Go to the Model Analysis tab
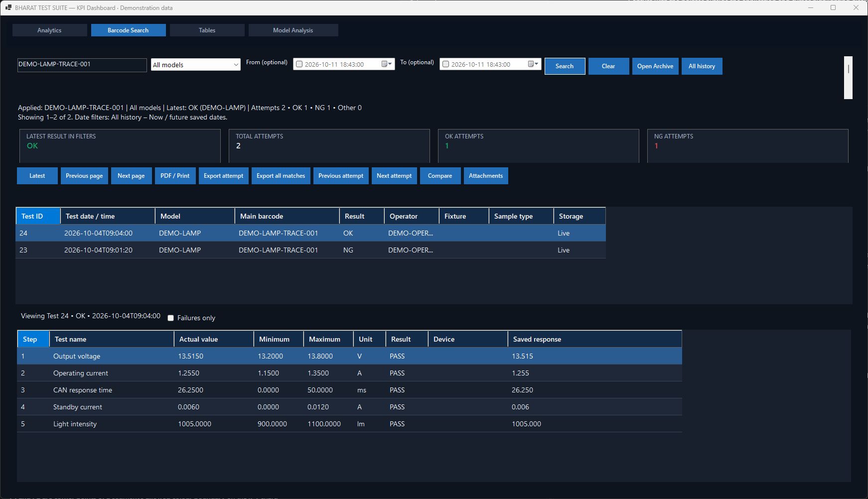Screen dimensions: 868x499 (x=293, y=30)
